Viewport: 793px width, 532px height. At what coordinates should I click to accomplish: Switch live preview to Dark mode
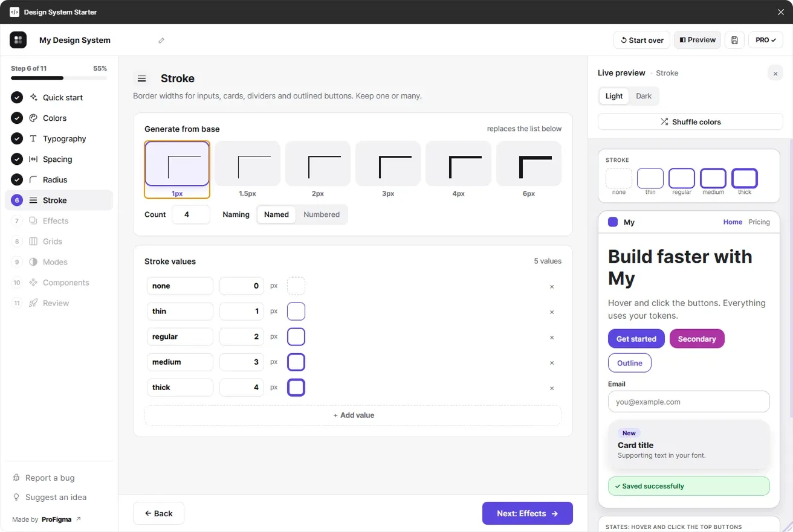click(x=644, y=96)
